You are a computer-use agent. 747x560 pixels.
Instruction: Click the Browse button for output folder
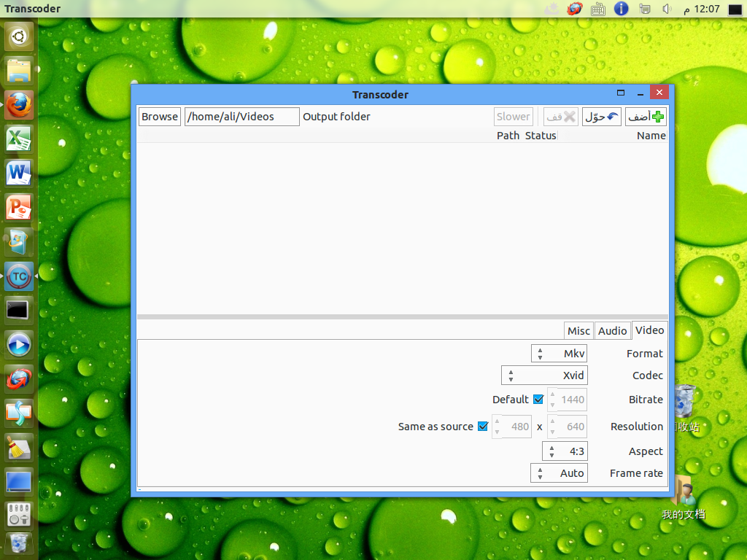click(159, 116)
